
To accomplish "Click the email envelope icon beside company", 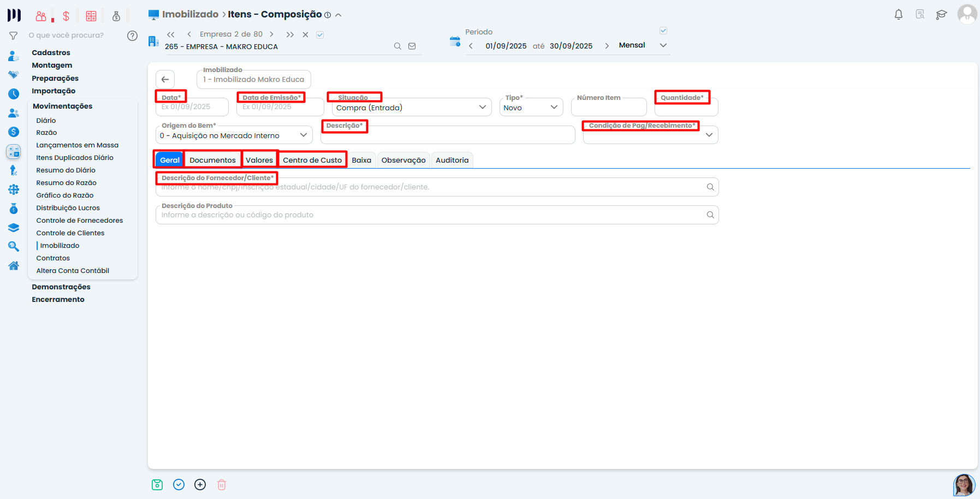I will (412, 46).
